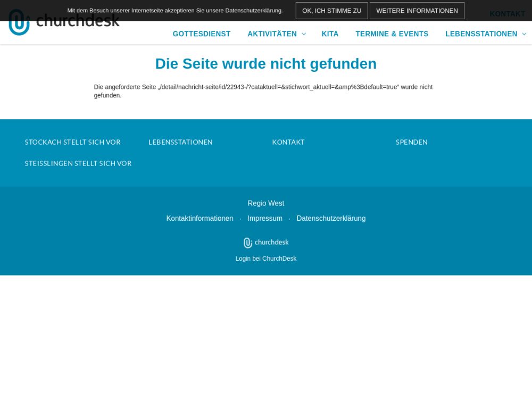The image size is (532, 399).
Task: Open Kontaktinformationen link
Action: tap(199, 219)
